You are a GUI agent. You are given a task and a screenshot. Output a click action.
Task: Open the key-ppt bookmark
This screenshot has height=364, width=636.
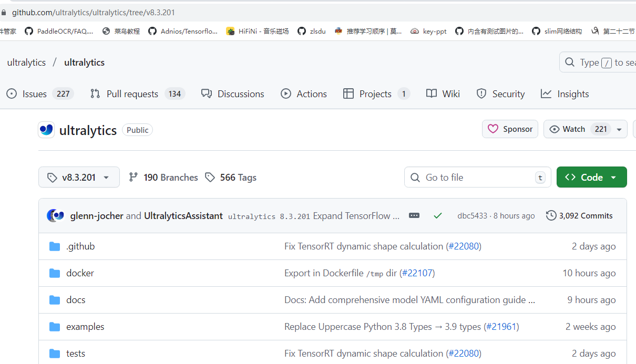pos(429,31)
